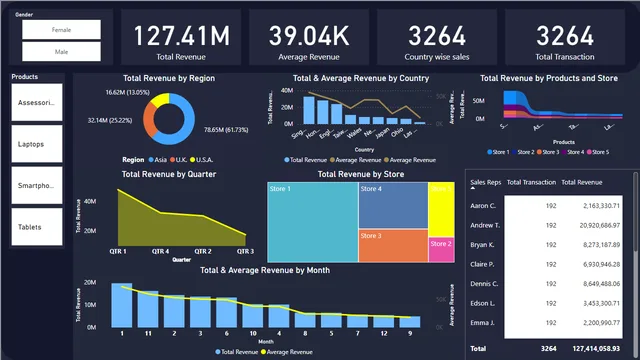Click the 16.62M (13.05%) data label
Viewport: 640px width, 360px height.
(x=127, y=92)
